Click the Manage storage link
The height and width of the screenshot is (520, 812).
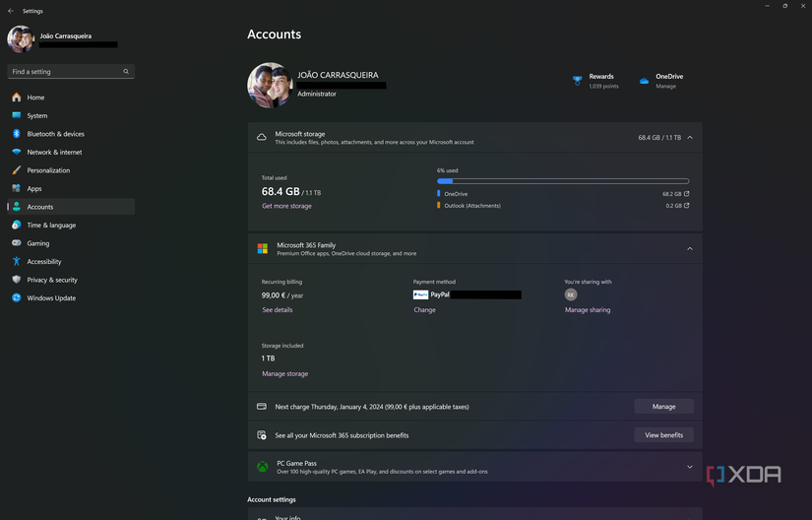coord(284,373)
